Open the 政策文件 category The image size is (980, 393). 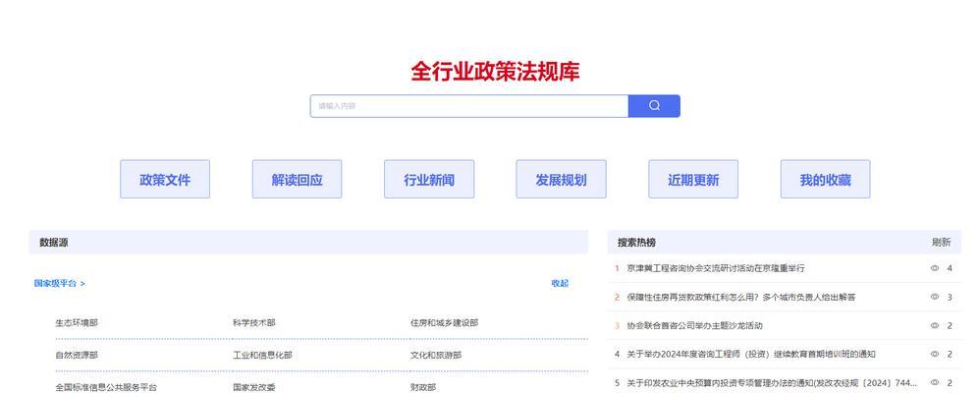[165, 180]
